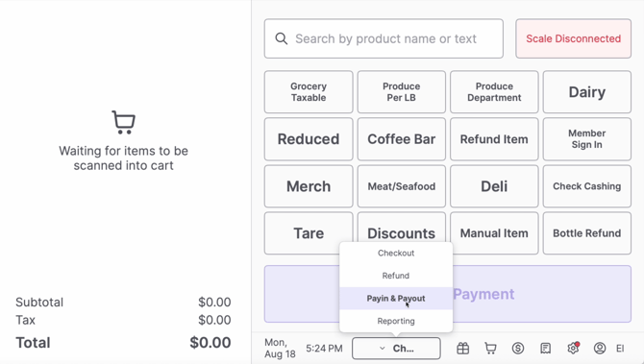Click the user profile icon

(x=600, y=349)
